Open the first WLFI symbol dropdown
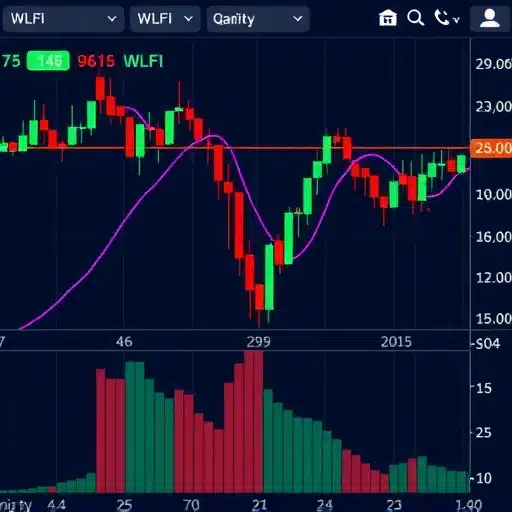 click(x=63, y=19)
